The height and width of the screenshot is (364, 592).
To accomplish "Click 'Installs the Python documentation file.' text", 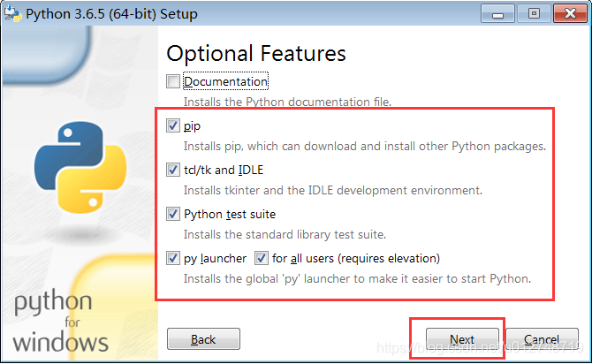I will point(287,102).
